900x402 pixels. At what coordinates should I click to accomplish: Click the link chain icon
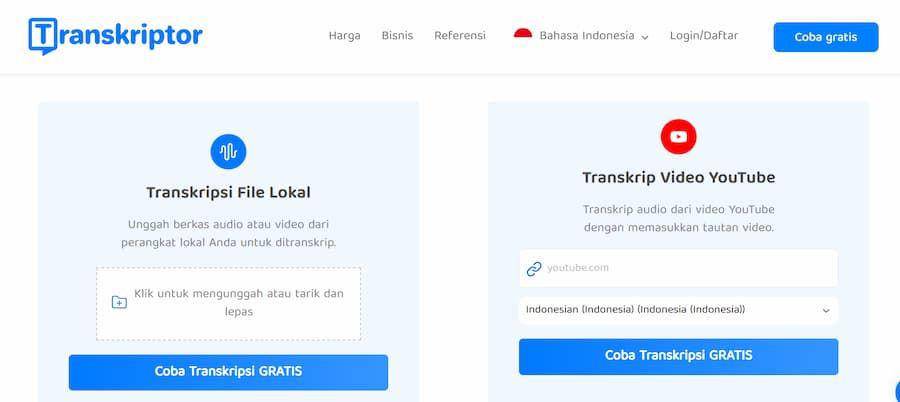pyautogui.click(x=534, y=268)
